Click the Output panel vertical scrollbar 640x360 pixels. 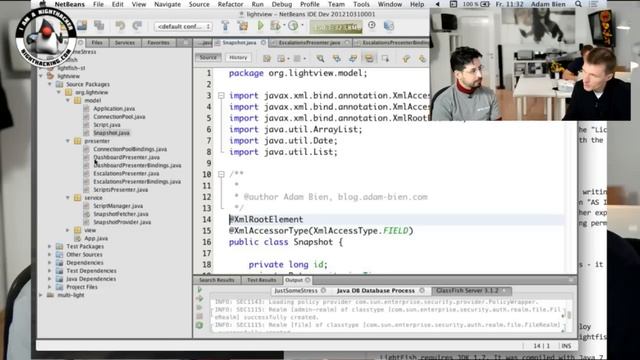569,315
